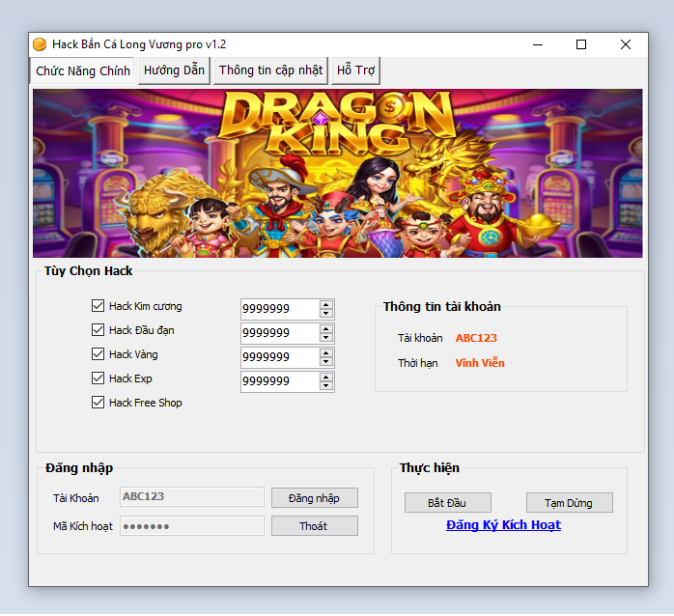
Task: Toggle the Hack Exp checkbox
Action: pos(98,378)
